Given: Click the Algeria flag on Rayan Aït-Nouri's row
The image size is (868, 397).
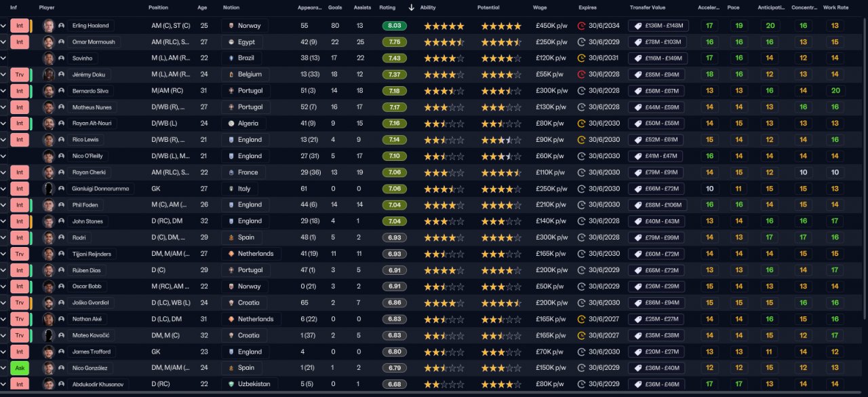Looking at the screenshot, I should click(233, 124).
